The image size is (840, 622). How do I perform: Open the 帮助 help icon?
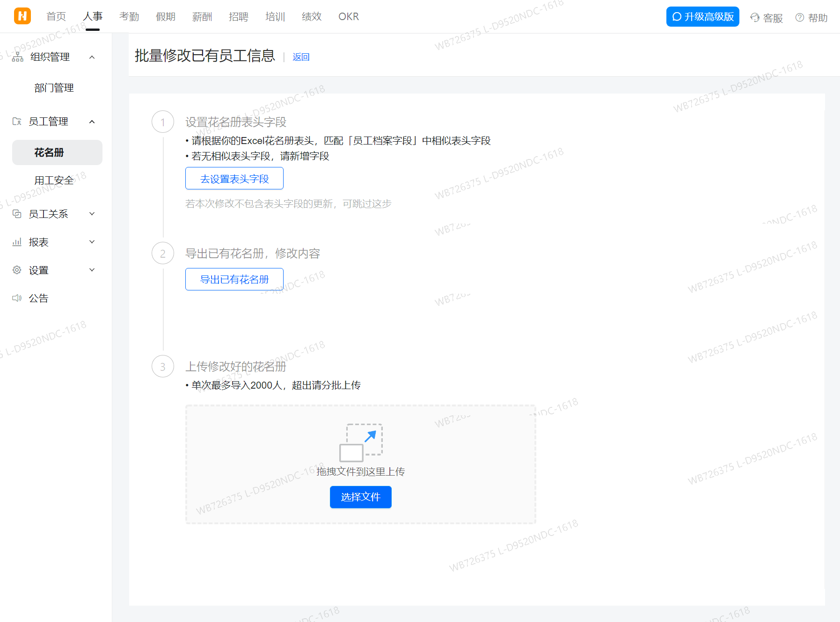(x=799, y=17)
